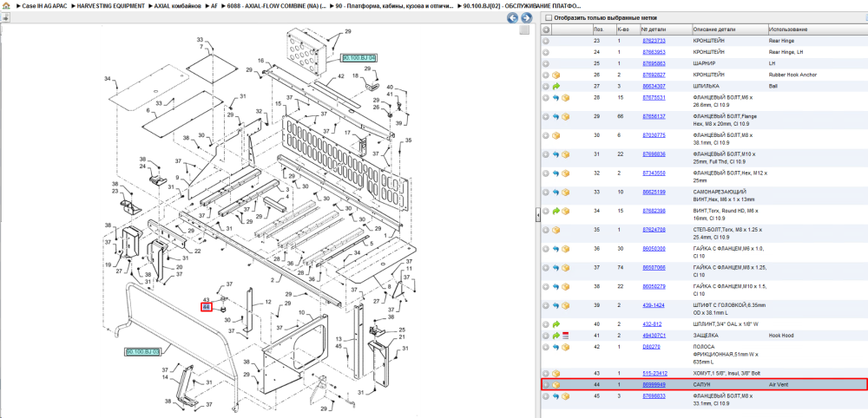Click green arrow icon in row 40
The height and width of the screenshot is (418, 868).
(x=556, y=324)
